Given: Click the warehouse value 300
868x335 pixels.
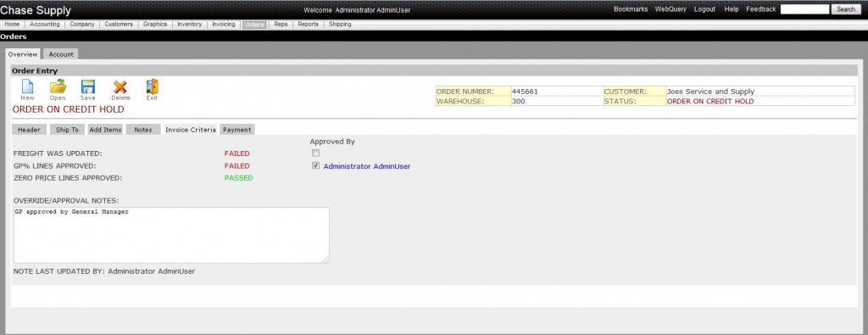Looking at the screenshot, I should (x=519, y=101).
